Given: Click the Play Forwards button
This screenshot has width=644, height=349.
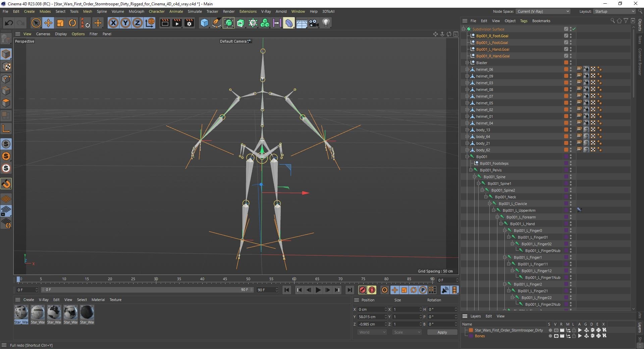Looking at the screenshot, I should pos(318,290).
